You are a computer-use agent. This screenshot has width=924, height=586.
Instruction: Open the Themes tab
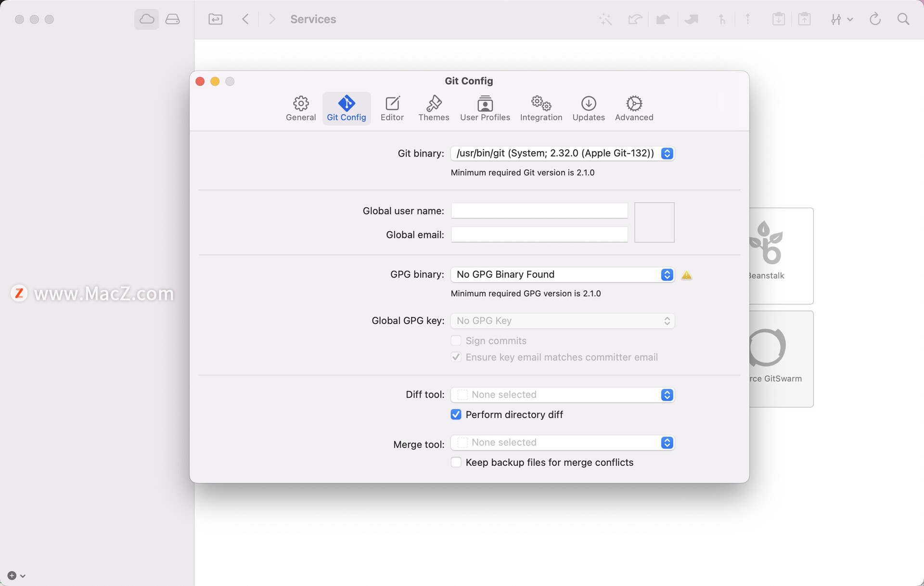pyautogui.click(x=434, y=108)
